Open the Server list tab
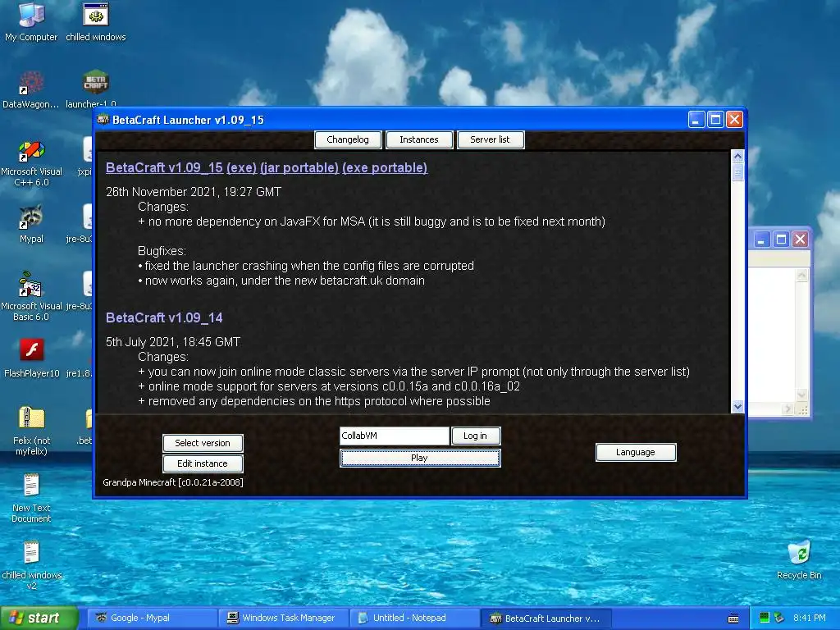This screenshot has width=840, height=630. (x=491, y=139)
